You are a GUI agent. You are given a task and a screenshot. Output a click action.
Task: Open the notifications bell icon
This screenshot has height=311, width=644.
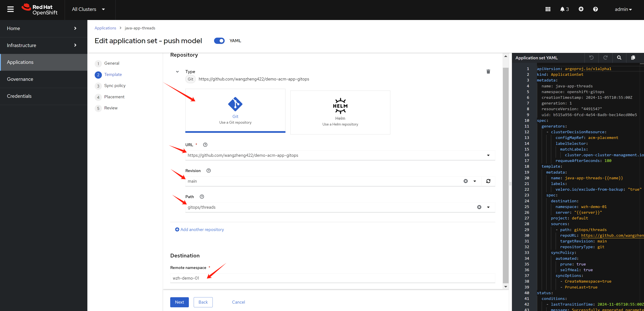coord(562,9)
